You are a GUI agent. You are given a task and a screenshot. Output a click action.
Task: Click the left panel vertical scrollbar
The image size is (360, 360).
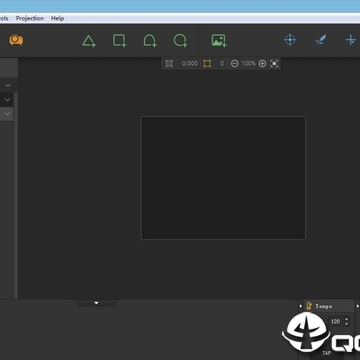click(15, 195)
